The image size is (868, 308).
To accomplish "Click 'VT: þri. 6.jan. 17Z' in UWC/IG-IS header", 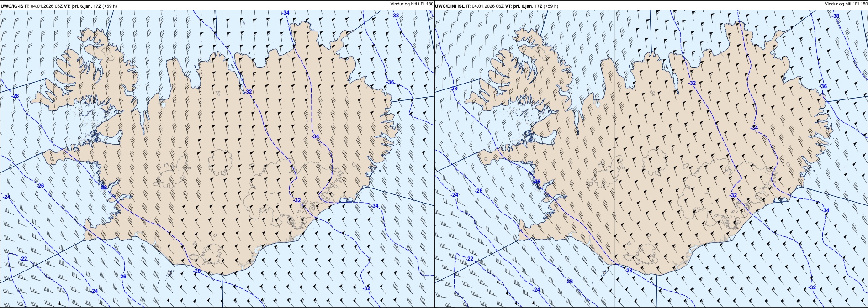I will [x=84, y=6].
